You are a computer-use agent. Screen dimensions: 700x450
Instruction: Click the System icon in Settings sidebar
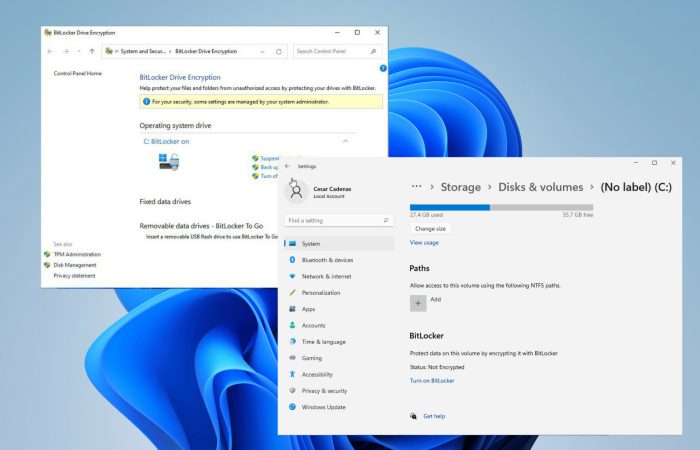[292, 244]
